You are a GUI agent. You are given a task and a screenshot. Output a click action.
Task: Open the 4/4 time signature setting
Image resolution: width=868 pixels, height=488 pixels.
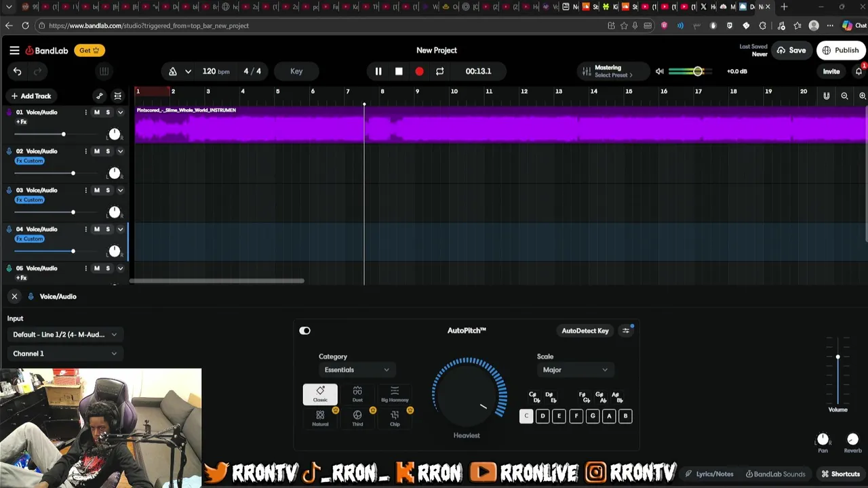[x=252, y=71]
